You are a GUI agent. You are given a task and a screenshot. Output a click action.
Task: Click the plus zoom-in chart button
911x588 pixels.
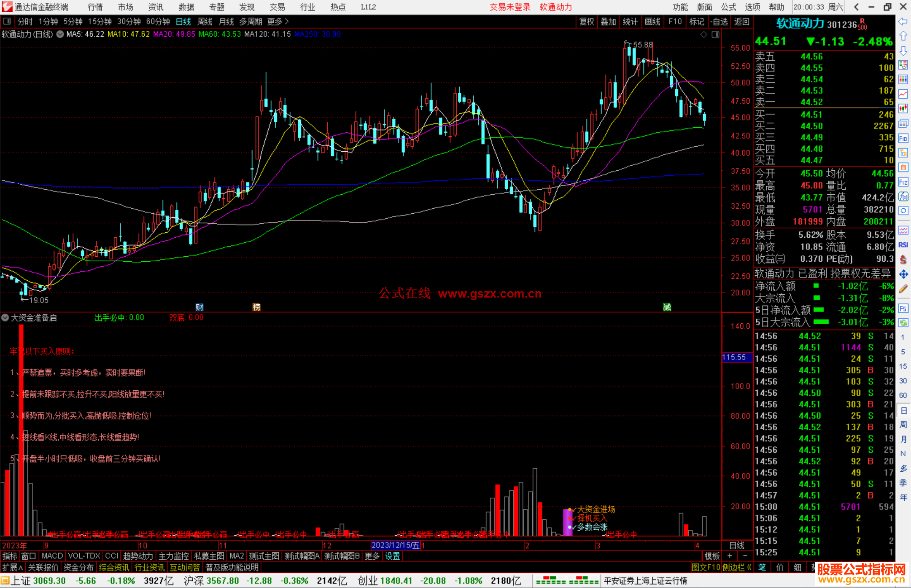[x=730, y=556]
